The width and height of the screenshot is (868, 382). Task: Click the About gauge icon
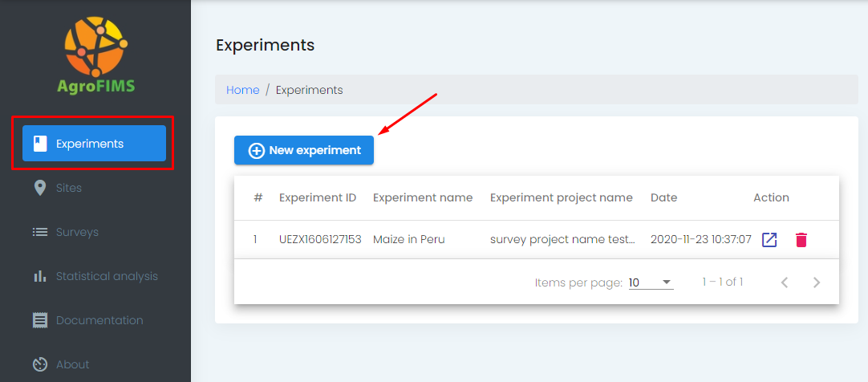point(40,365)
